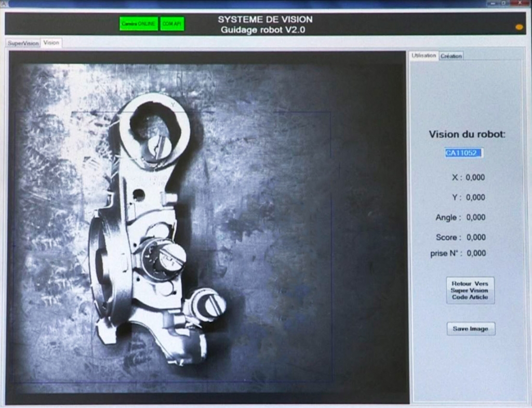Click the Y coordinate value 0,000
Image resolution: width=532 pixels, height=408 pixels.
point(475,197)
